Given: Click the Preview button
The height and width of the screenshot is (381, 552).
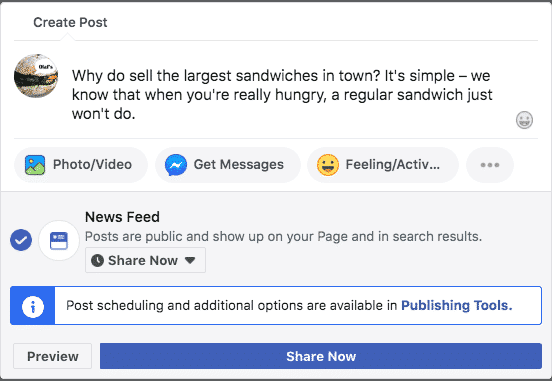Looking at the screenshot, I should 52,356.
